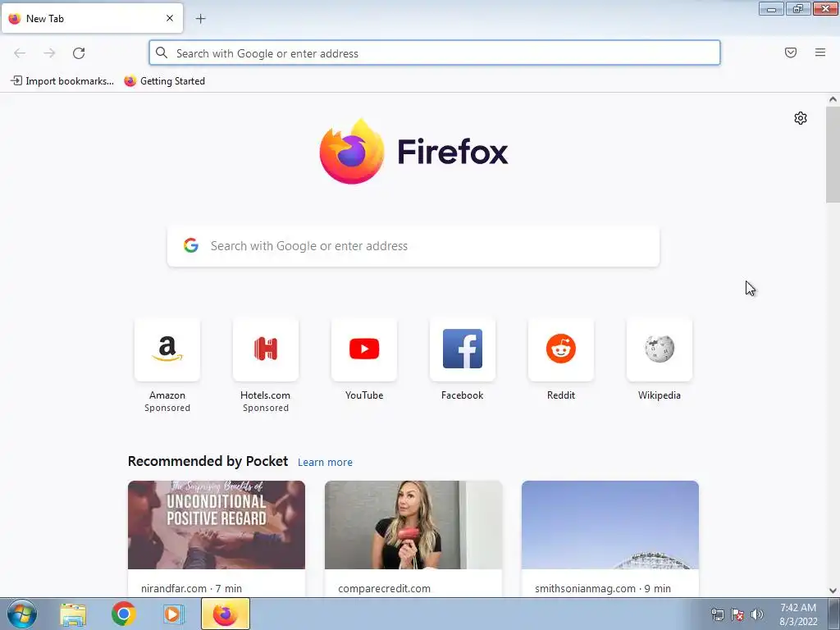840x630 pixels.
Task: Open the media player taskbar icon
Action: tap(174, 614)
